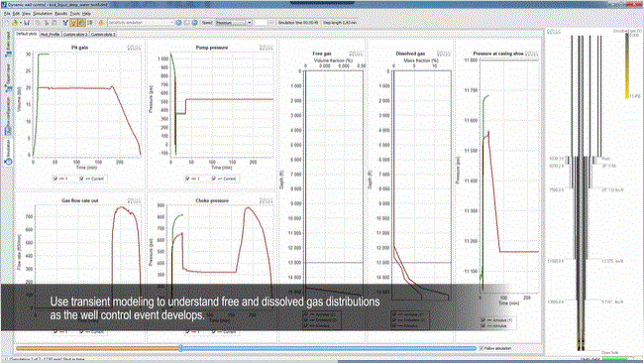
Task: Select the Default plots tab
Action: [27, 34]
